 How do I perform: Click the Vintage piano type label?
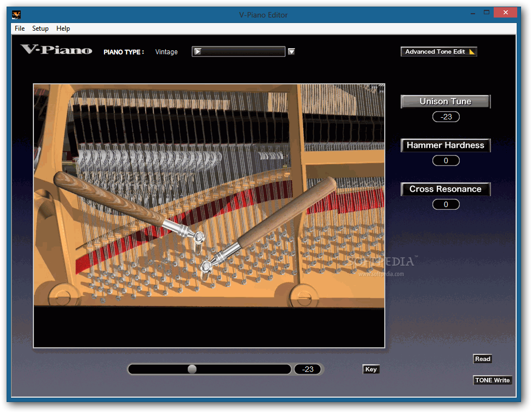click(166, 52)
